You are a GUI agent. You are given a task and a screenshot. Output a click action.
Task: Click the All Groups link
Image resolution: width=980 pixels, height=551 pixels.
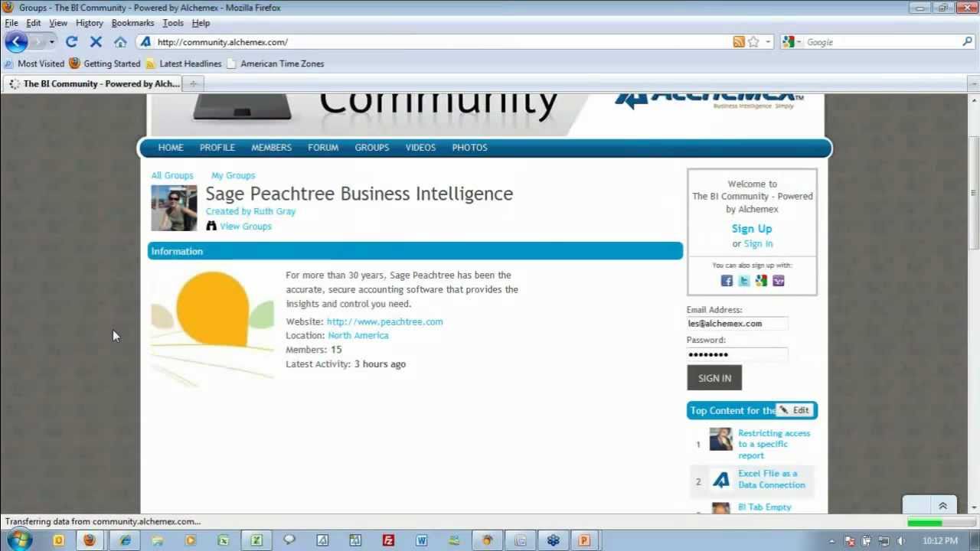(x=172, y=175)
